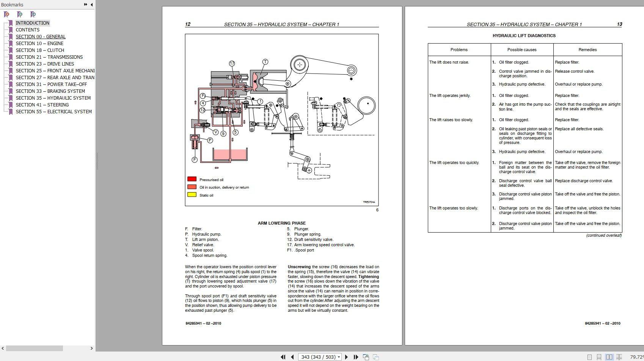This screenshot has height=361, width=644.
Task: Click the next view navigation icon
Action: tap(375, 356)
